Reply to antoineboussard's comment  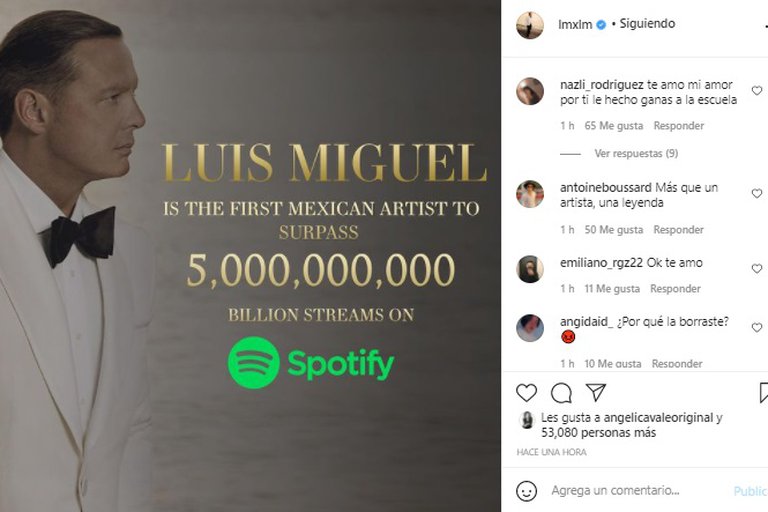point(678,230)
